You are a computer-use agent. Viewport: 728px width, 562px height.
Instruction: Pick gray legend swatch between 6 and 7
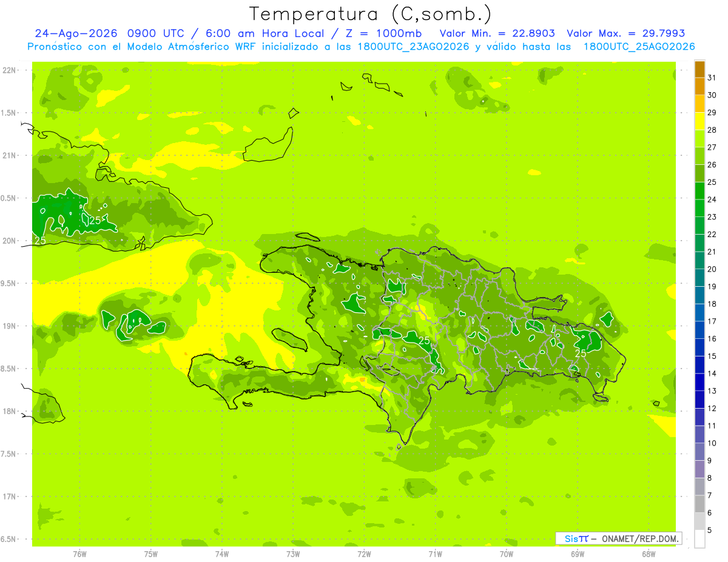click(x=699, y=504)
